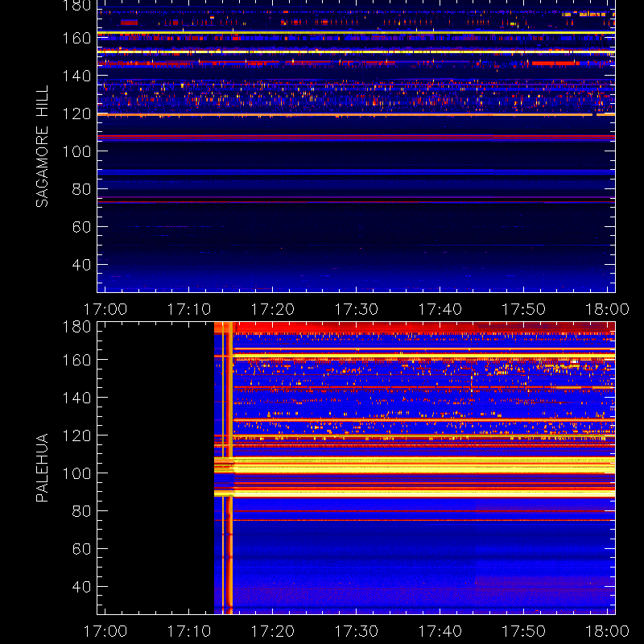This screenshot has width=644, height=644.
Task: Click 18:00 time label of Sagamore Hill plot
Action: tap(608, 309)
